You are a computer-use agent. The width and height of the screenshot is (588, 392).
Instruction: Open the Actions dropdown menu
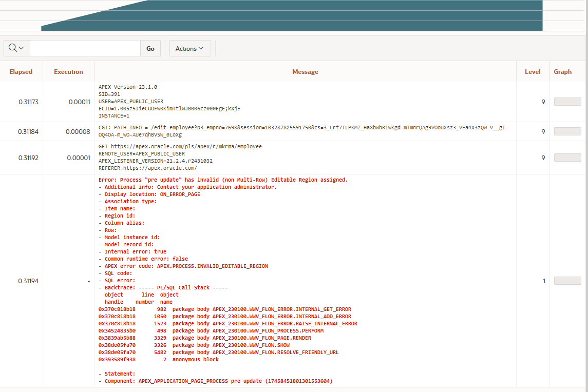coord(189,48)
